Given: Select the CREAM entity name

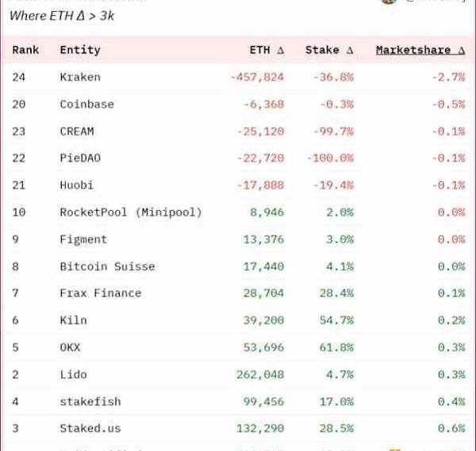Looking at the screenshot, I should [x=76, y=131].
